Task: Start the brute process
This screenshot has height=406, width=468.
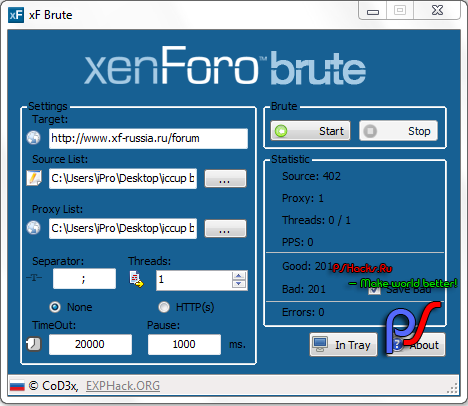Action: 310,131
